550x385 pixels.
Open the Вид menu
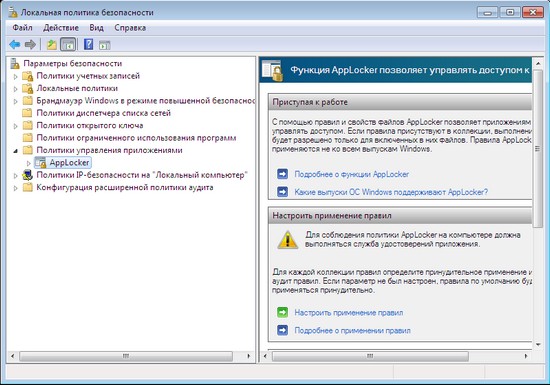pos(96,28)
